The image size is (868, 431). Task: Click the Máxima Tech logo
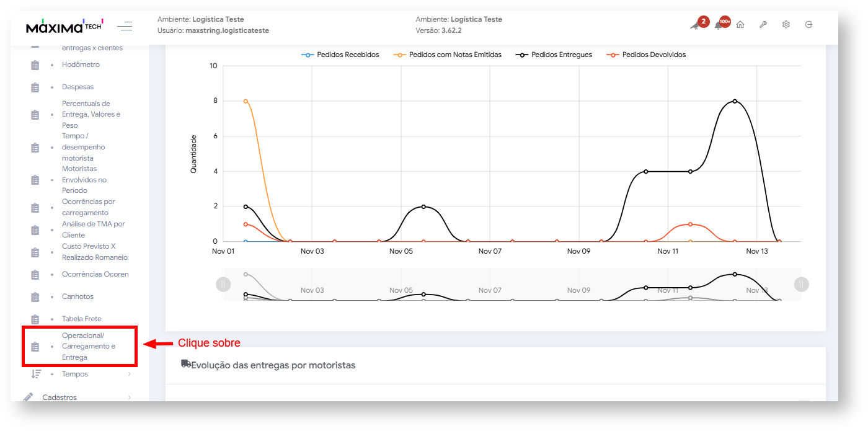pyautogui.click(x=64, y=27)
